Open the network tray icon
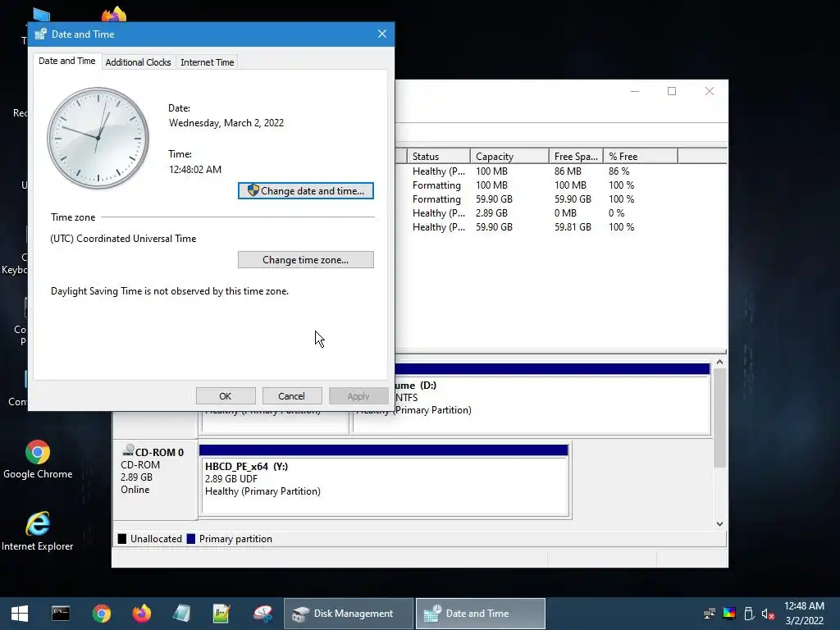The width and height of the screenshot is (840, 630). pos(710,614)
